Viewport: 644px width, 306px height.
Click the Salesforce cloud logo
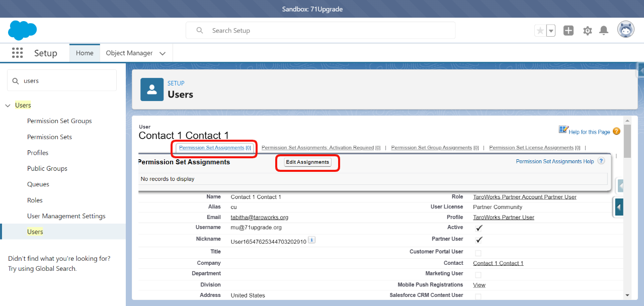23,30
